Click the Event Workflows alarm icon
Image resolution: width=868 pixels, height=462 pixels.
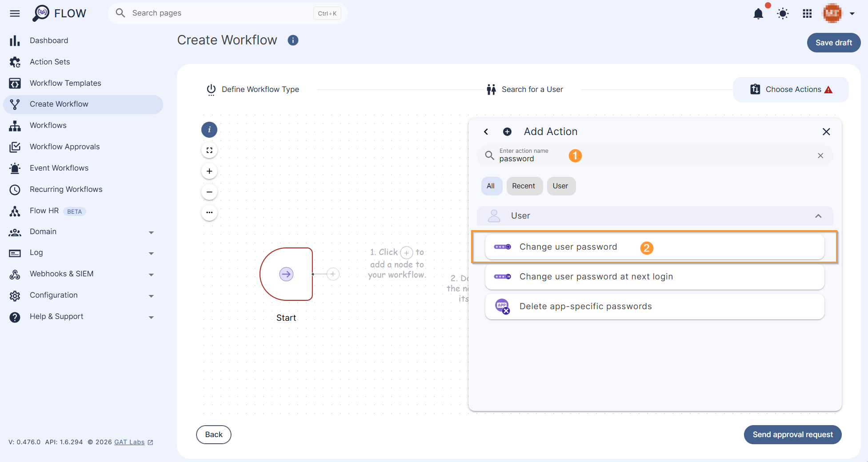[x=15, y=168]
